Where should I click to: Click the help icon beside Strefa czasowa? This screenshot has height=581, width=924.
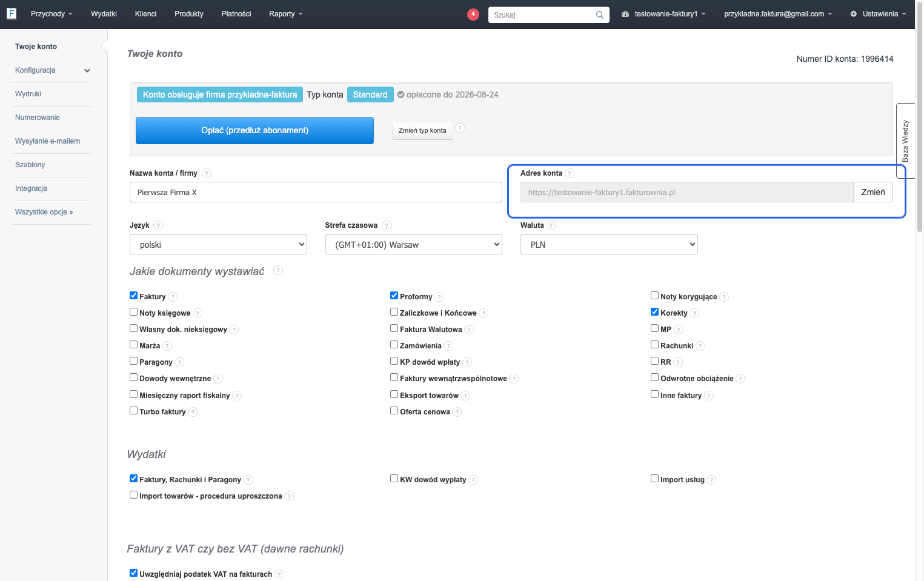(387, 225)
